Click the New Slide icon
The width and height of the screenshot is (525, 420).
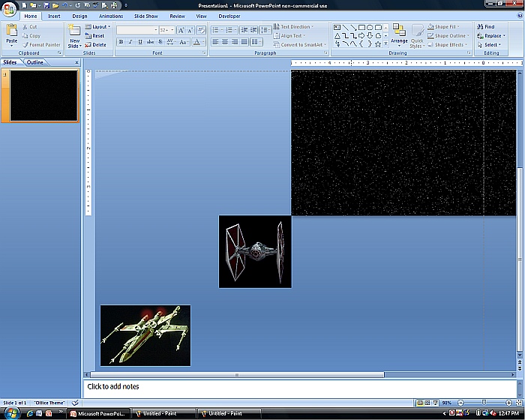[x=74, y=35]
